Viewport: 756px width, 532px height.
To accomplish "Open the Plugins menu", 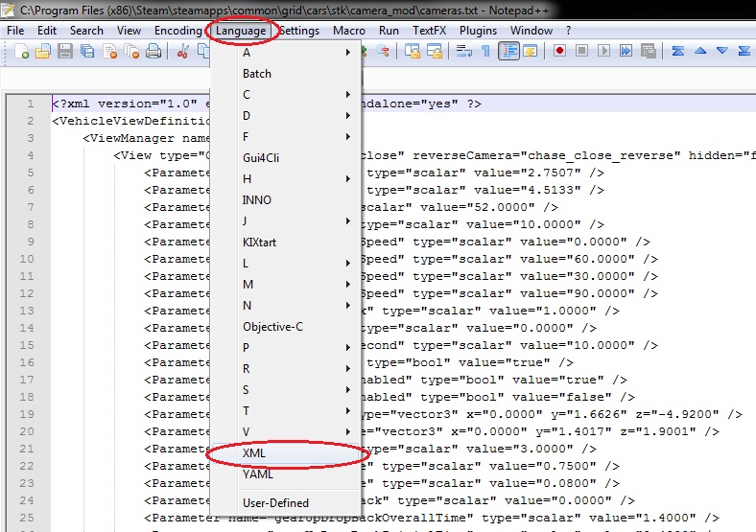I will coord(478,31).
